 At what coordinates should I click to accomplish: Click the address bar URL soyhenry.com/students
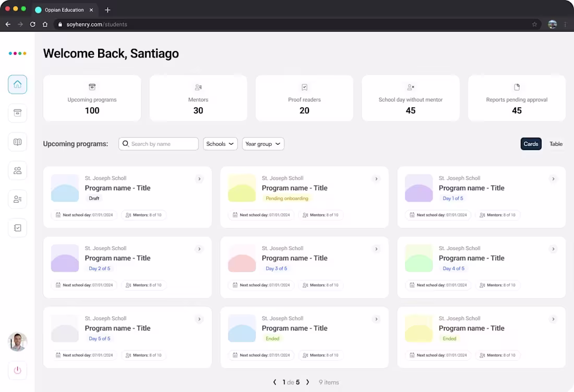(97, 24)
